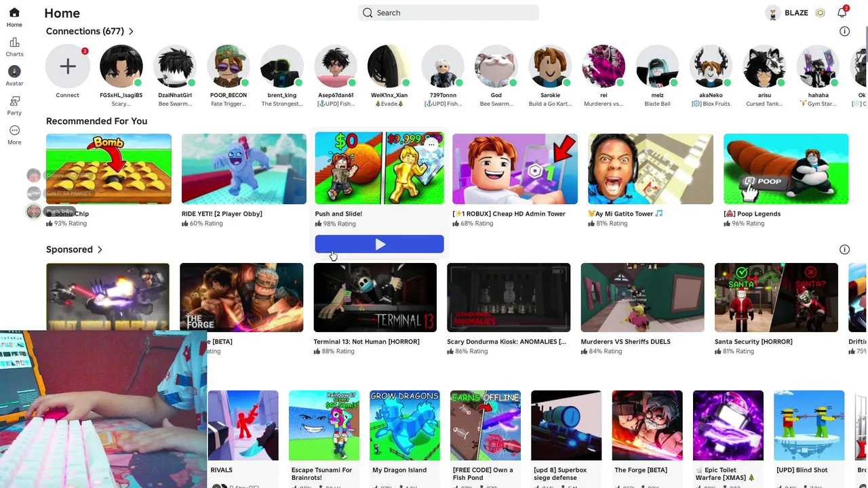Screen dimensions: 868x488
Task: Open Terminal 13: Not Human thumbnail
Action: click(x=375, y=298)
